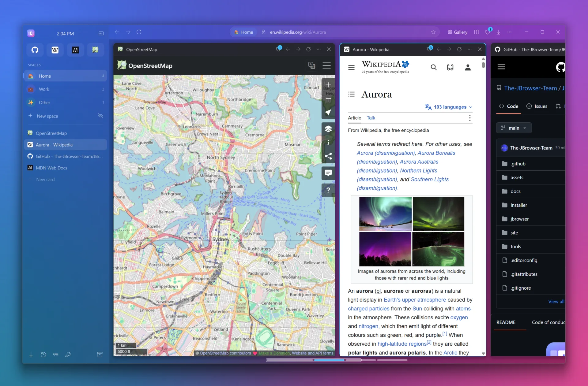Toggle the private space eye icon
The height and width of the screenshot is (386, 588).
click(x=100, y=116)
